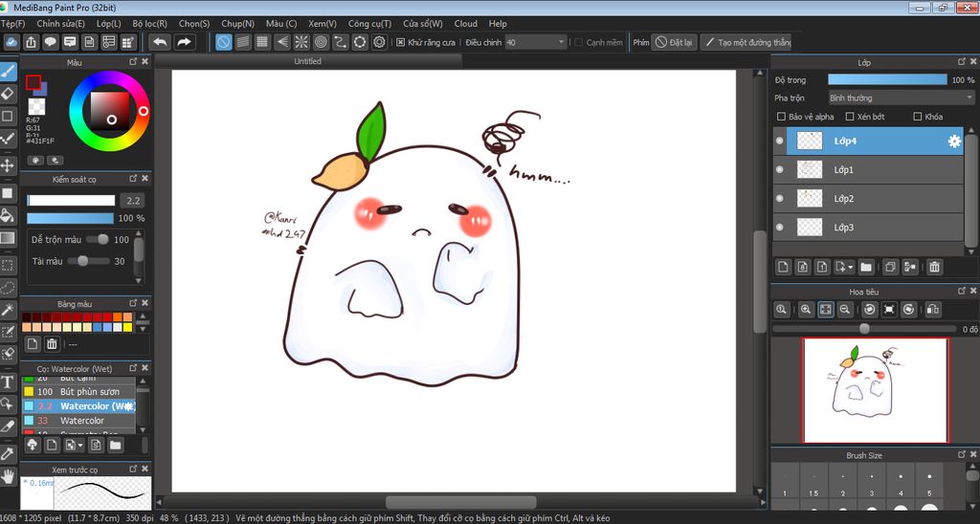The width and height of the screenshot is (980, 524).
Task: Enable Khóa layer lock checkbox
Action: click(918, 117)
